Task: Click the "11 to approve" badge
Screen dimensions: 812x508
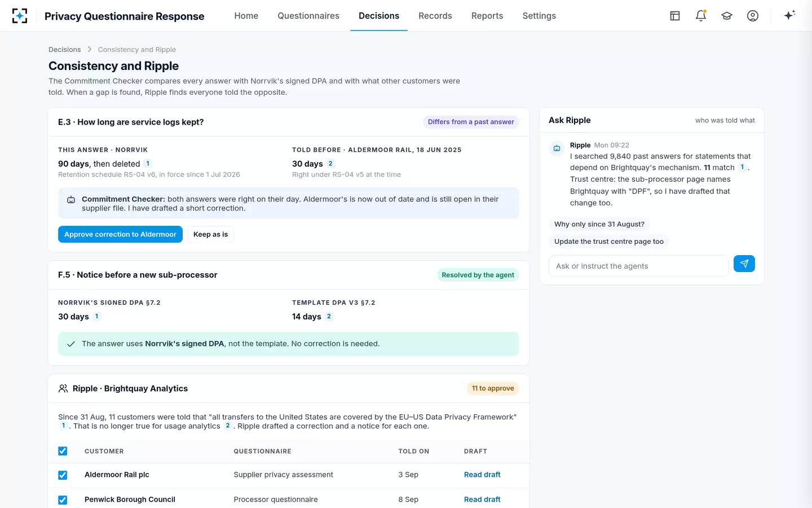Action: click(x=493, y=388)
